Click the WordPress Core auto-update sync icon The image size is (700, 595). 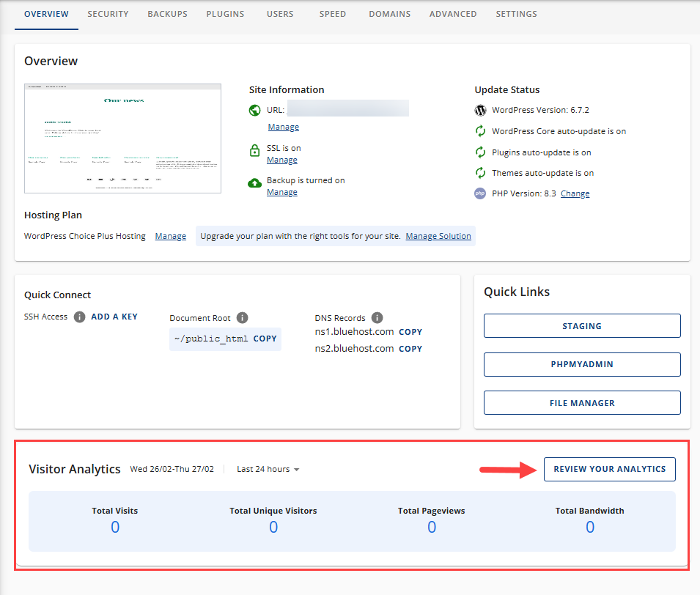click(x=480, y=131)
